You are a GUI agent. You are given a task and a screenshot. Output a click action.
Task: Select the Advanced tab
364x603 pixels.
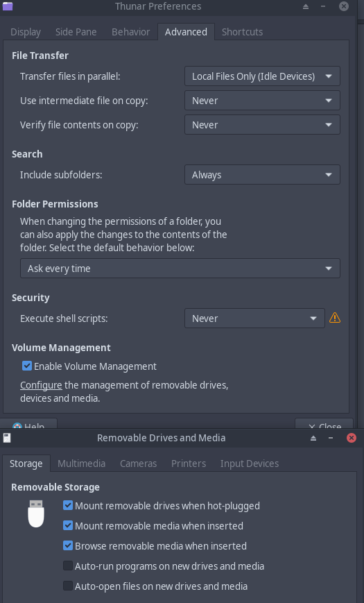(x=186, y=32)
